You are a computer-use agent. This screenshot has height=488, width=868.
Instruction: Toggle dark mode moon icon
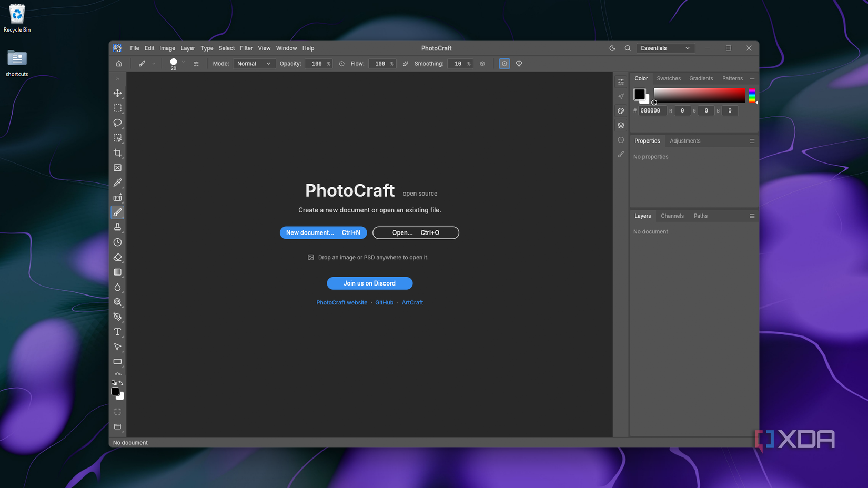(612, 48)
